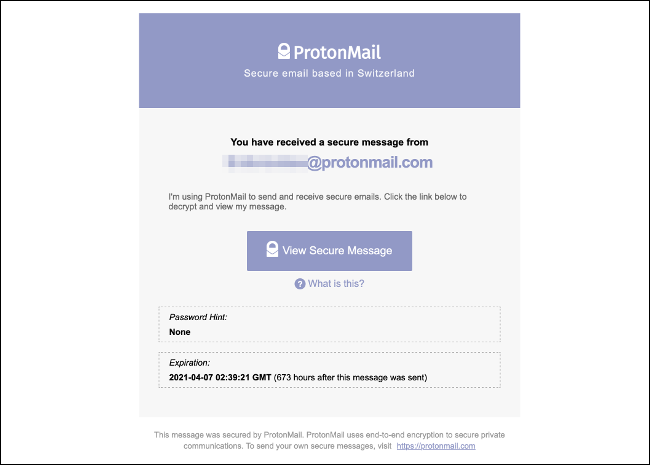Select the "Secure email based in Switzerland" tagline

(329, 74)
